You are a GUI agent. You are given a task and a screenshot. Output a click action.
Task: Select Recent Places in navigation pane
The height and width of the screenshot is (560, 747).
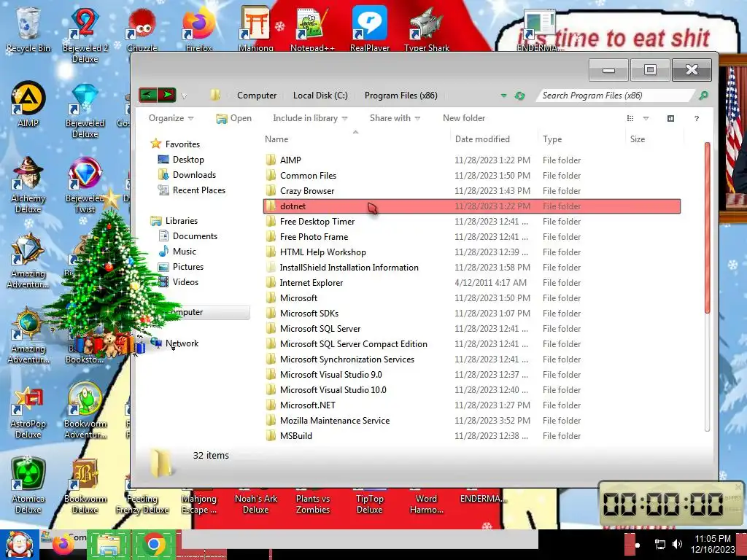pos(199,190)
